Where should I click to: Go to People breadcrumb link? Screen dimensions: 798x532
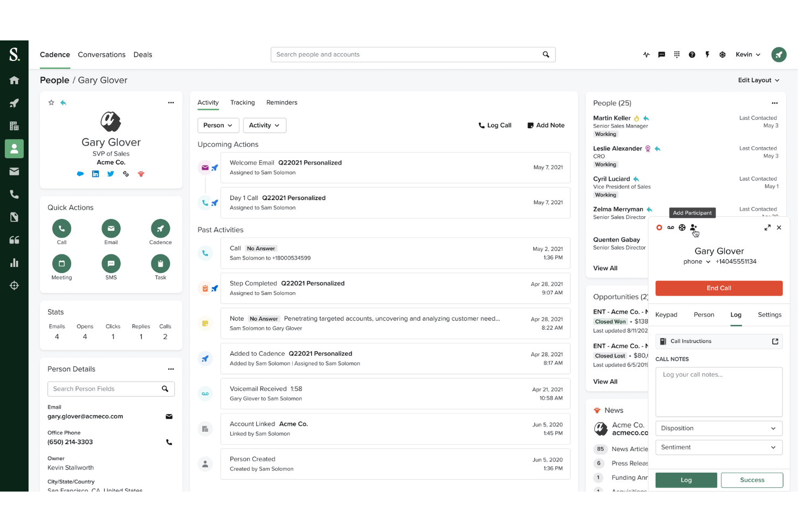(x=54, y=80)
